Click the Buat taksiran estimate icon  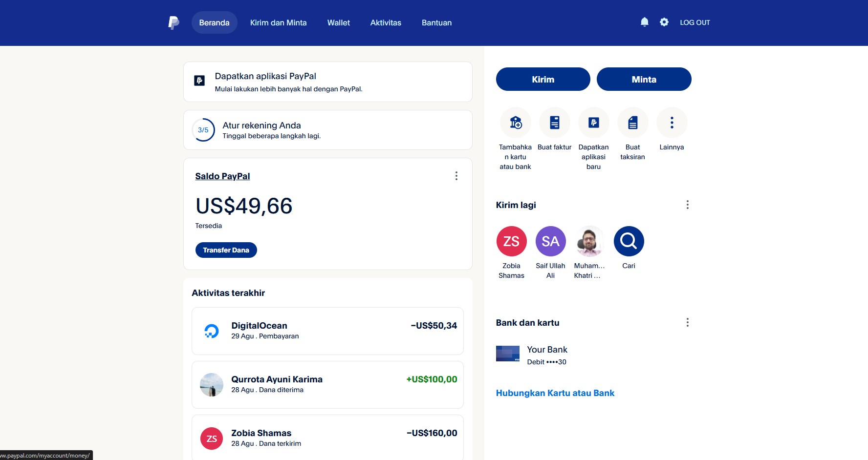[632, 123]
